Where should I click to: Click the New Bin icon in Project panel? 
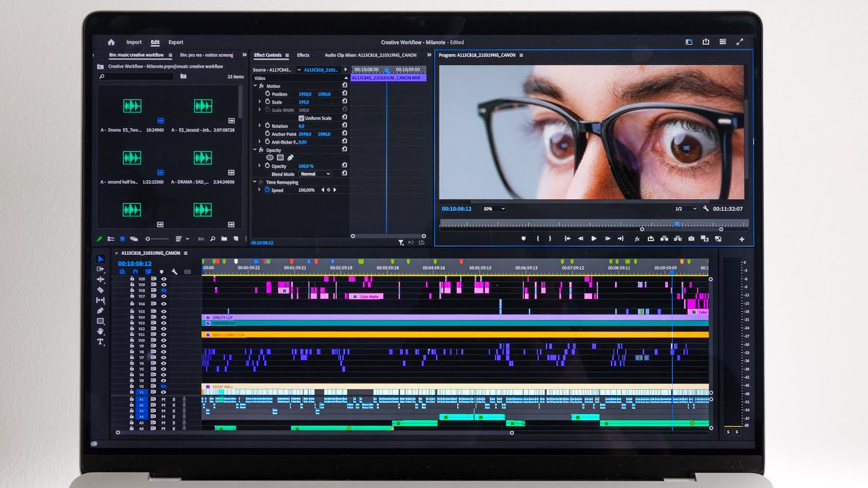click(x=225, y=239)
